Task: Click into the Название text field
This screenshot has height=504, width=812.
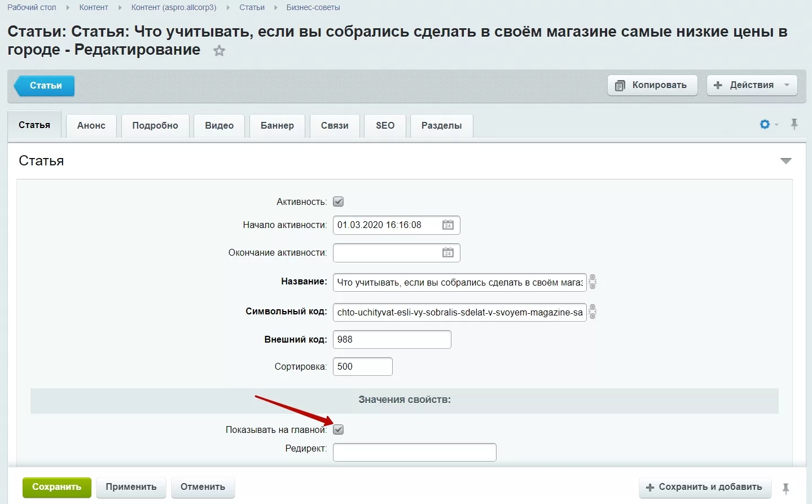Action: click(x=460, y=282)
